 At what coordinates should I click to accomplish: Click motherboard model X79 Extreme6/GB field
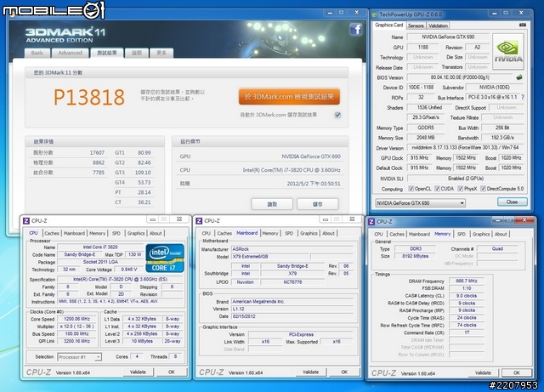point(269,257)
